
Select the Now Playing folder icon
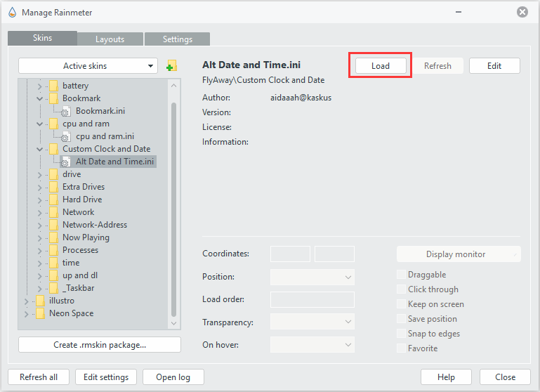(x=53, y=237)
